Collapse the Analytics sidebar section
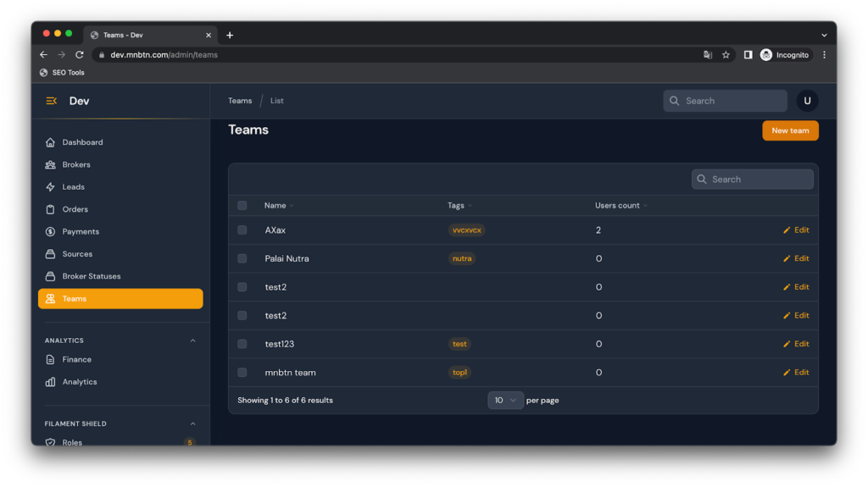 click(192, 340)
